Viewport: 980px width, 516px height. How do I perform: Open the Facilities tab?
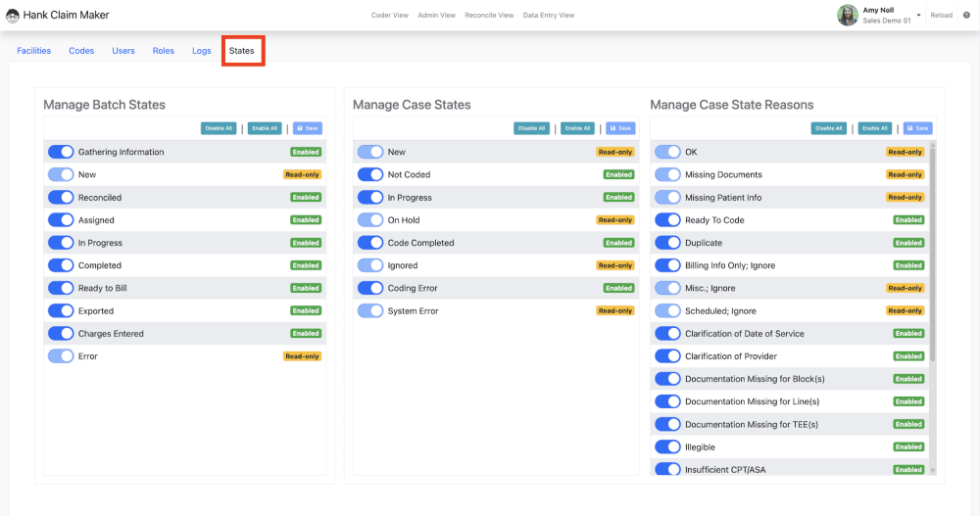[x=33, y=51]
